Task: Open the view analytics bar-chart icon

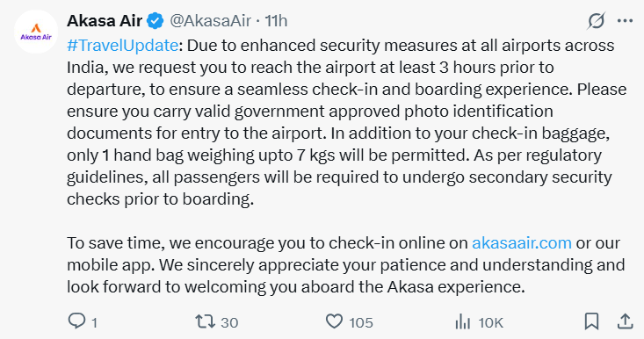Action: point(463,321)
